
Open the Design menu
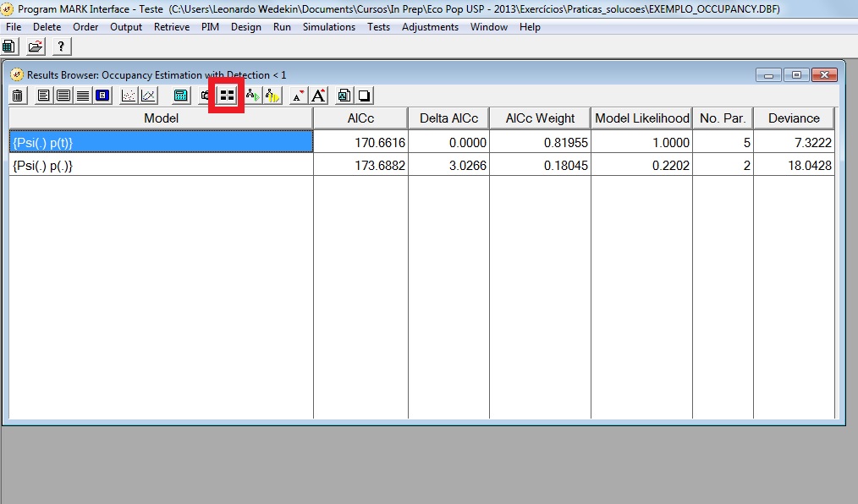pos(246,27)
